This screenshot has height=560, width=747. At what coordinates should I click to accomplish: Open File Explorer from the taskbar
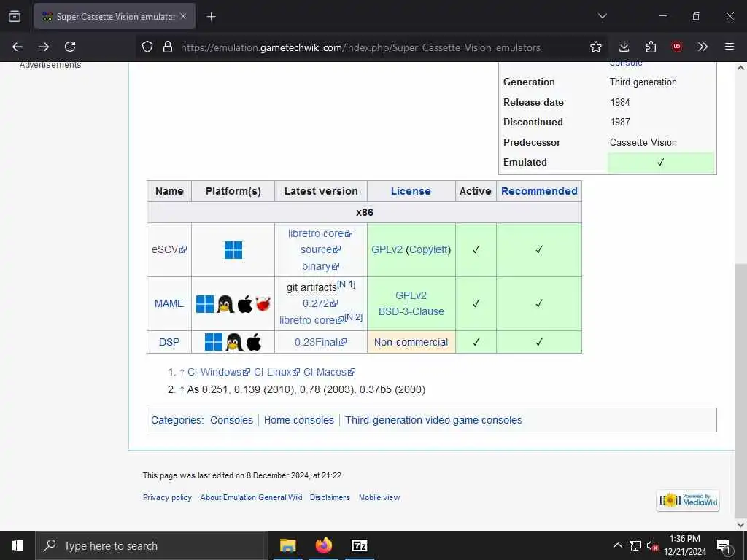pos(287,545)
